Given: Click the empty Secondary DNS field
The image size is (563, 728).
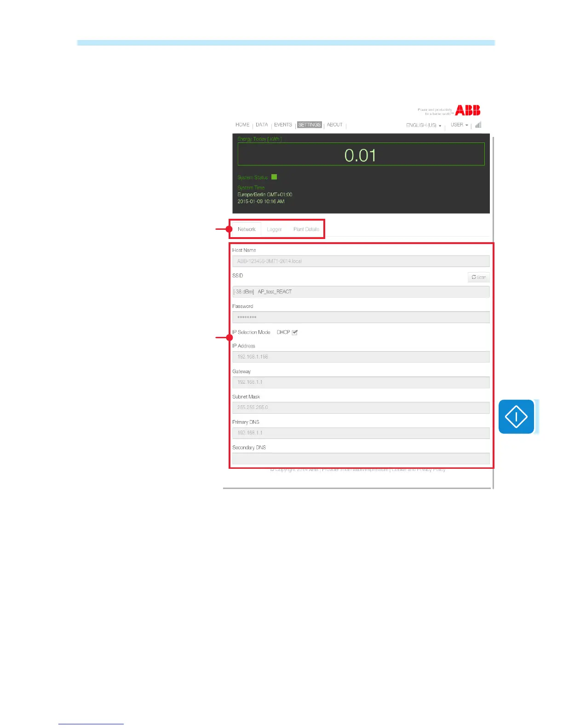Looking at the screenshot, I should (x=361, y=458).
